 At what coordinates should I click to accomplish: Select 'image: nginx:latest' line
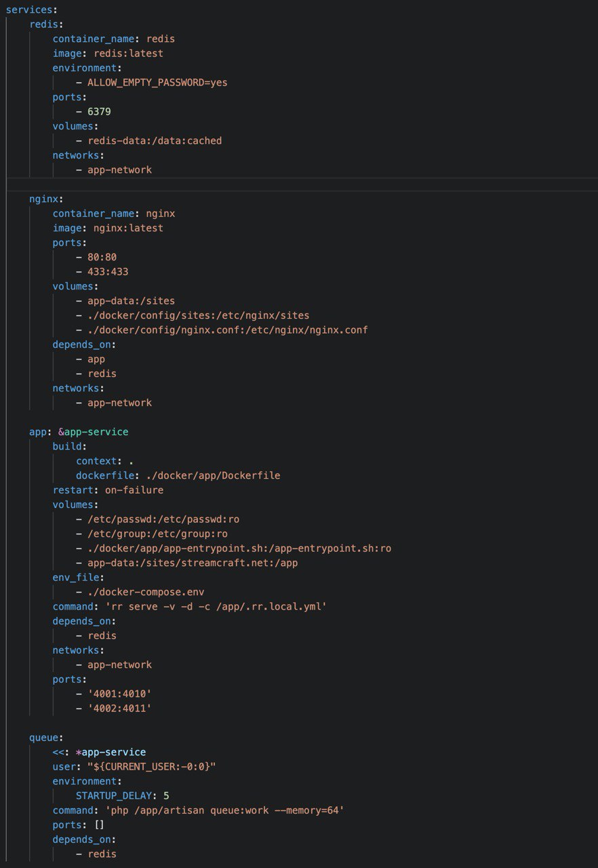108,228
